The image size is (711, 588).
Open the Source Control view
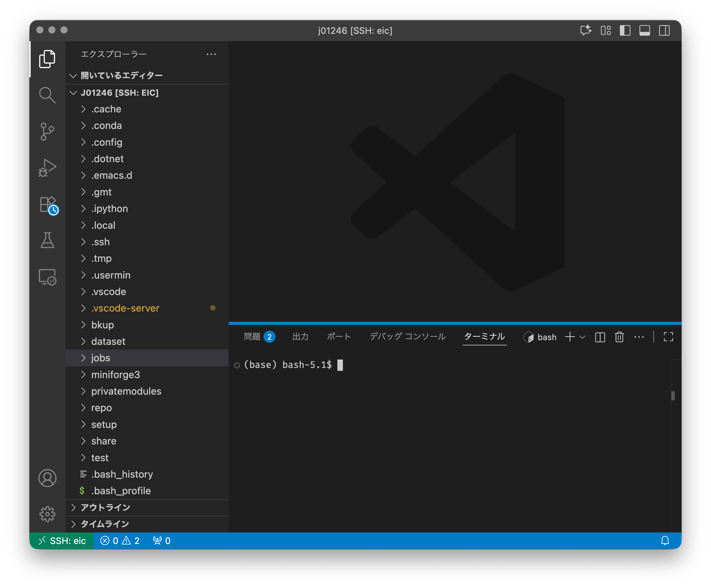point(47,131)
